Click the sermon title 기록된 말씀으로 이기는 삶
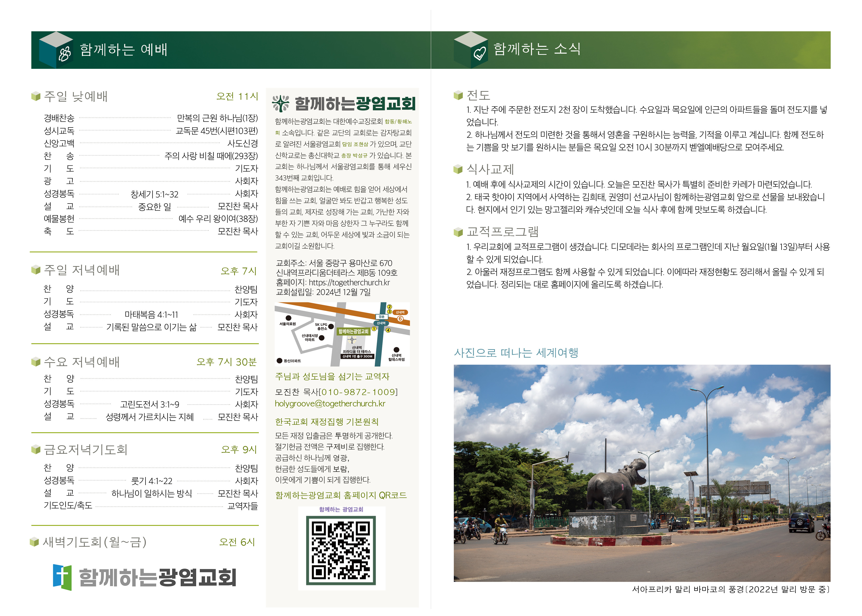This screenshot has height=616, width=862. click(152, 327)
